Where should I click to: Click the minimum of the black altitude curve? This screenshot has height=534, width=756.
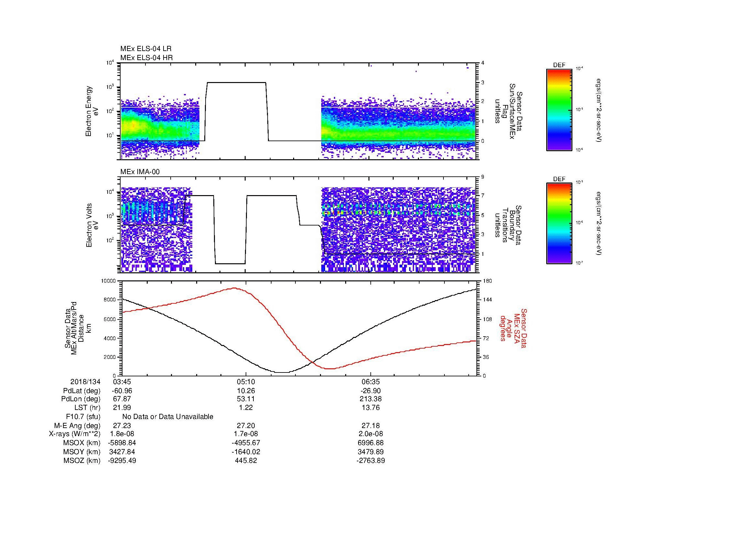[282, 372]
